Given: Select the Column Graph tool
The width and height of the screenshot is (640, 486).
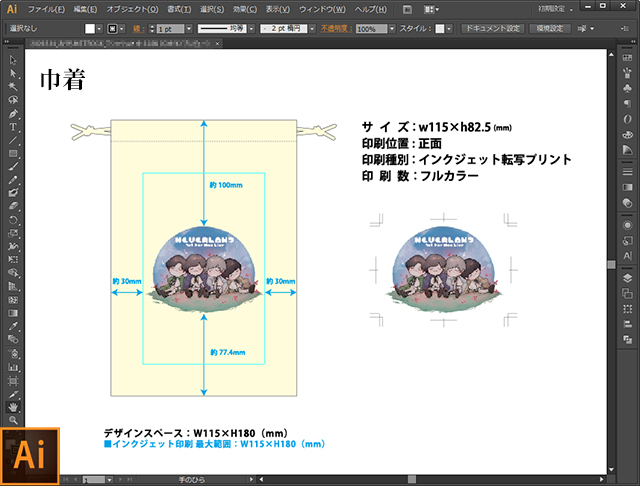Looking at the screenshot, I should coord(13,367).
